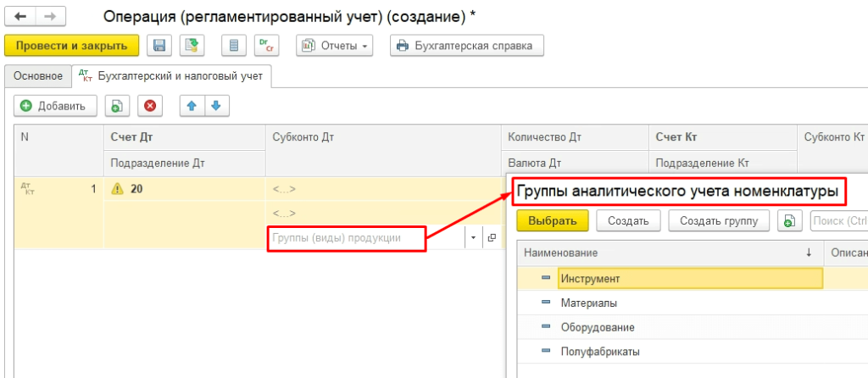This screenshot has height=378, width=868.
Task: Switch to the Основное tab
Action: [x=38, y=76]
